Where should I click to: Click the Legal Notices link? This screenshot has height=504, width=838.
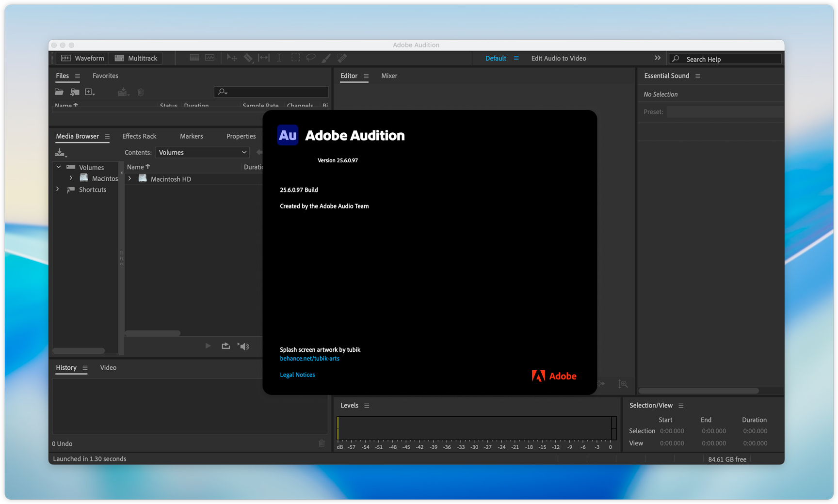pyautogui.click(x=297, y=375)
